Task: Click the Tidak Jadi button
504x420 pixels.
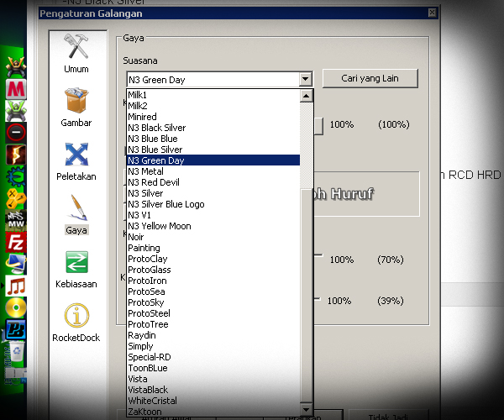Action: (388, 417)
